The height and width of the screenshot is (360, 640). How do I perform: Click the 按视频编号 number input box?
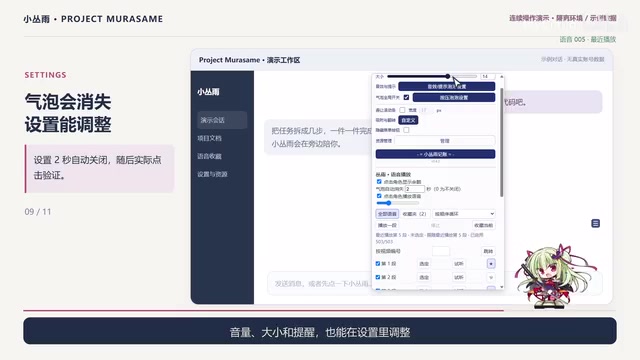pyautogui.click(x=440, y=251)
